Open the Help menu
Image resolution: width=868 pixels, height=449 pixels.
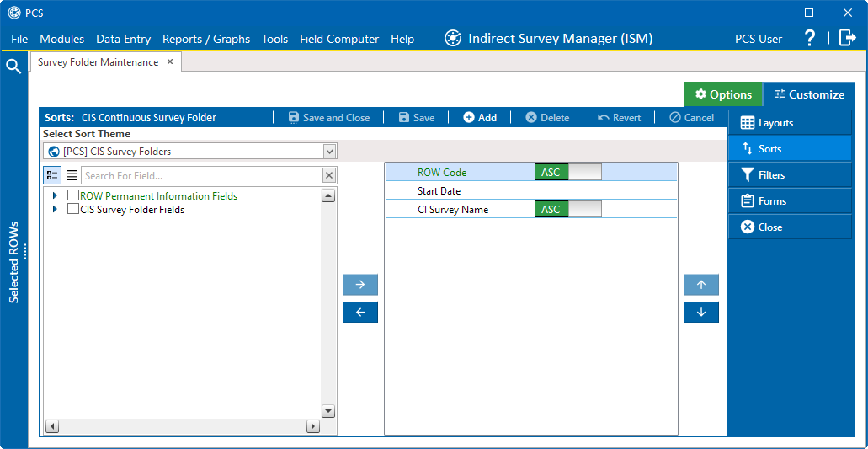click(402, 39)
